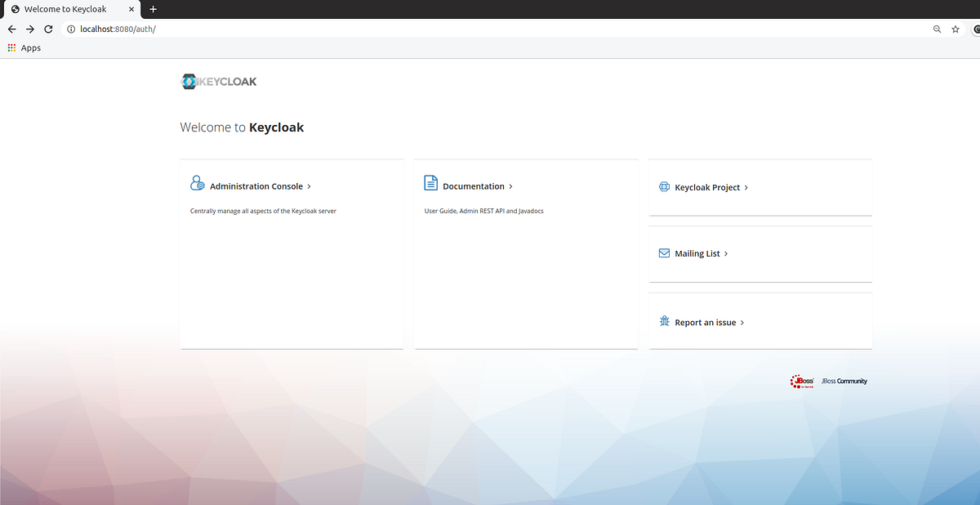Click the Documentation page icon
This screenshot has height=505, width=980.
(430, 183)
